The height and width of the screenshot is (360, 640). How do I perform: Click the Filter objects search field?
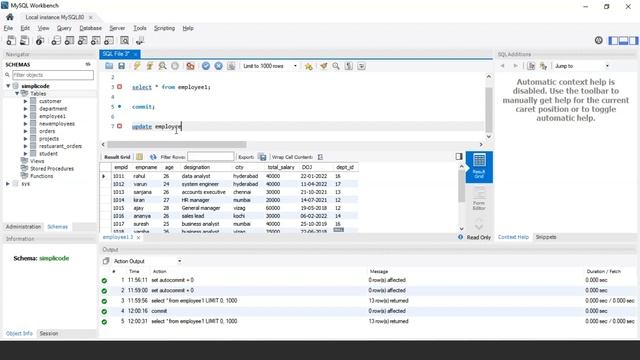point(53,75)
